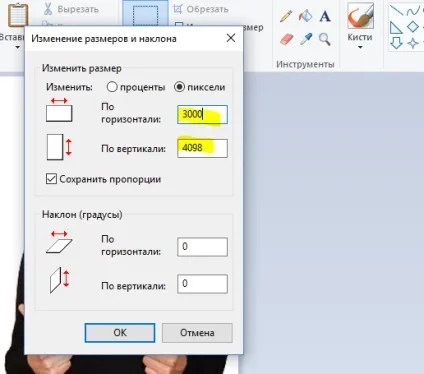The width and height of the screenshot is (424, 374).
Task: Click the horizontal skew icon
Action: click(x=59, y=242)
